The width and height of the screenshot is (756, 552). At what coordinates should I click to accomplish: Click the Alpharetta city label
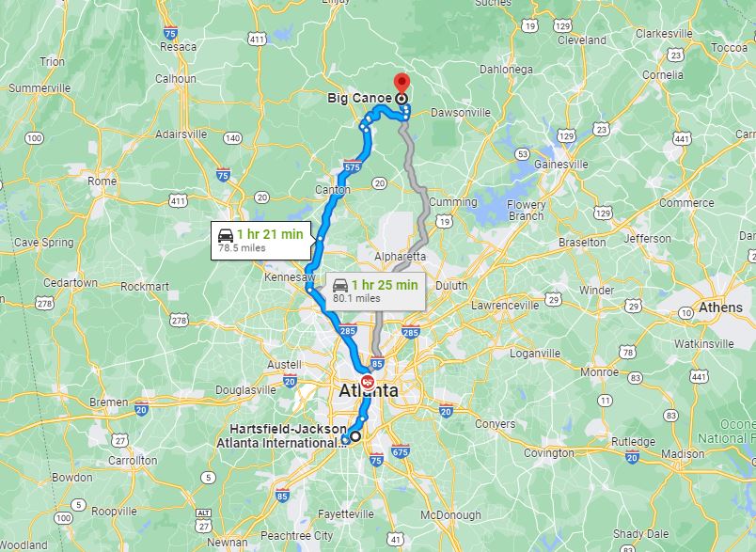(401, 256)
